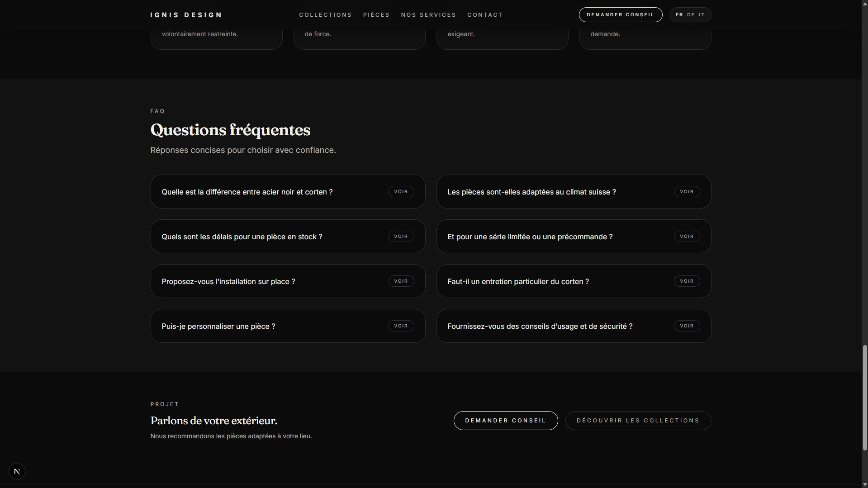Open the installation sur place answer
The image size is (868, 488).
[x=401, y=281]
